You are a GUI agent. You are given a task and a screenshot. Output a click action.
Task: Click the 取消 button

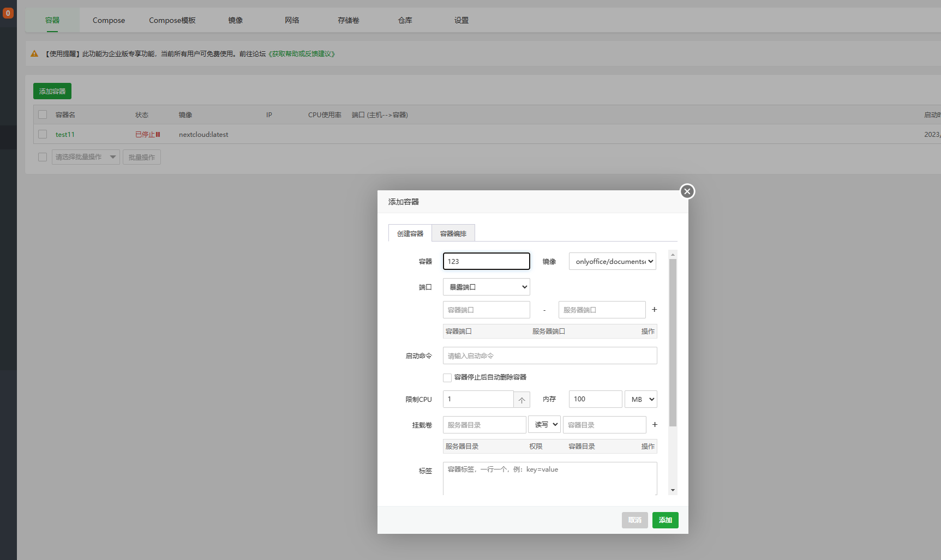click(635, 520)
